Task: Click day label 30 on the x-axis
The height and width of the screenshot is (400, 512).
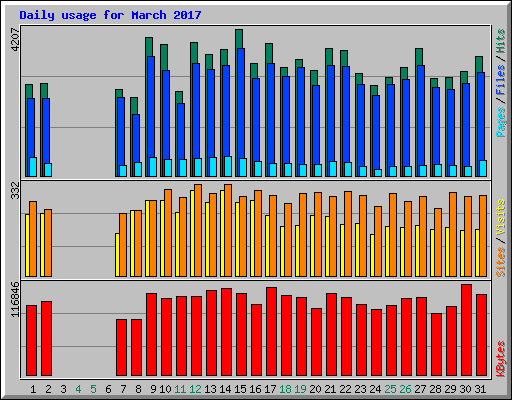Action: tap(465, 389)
